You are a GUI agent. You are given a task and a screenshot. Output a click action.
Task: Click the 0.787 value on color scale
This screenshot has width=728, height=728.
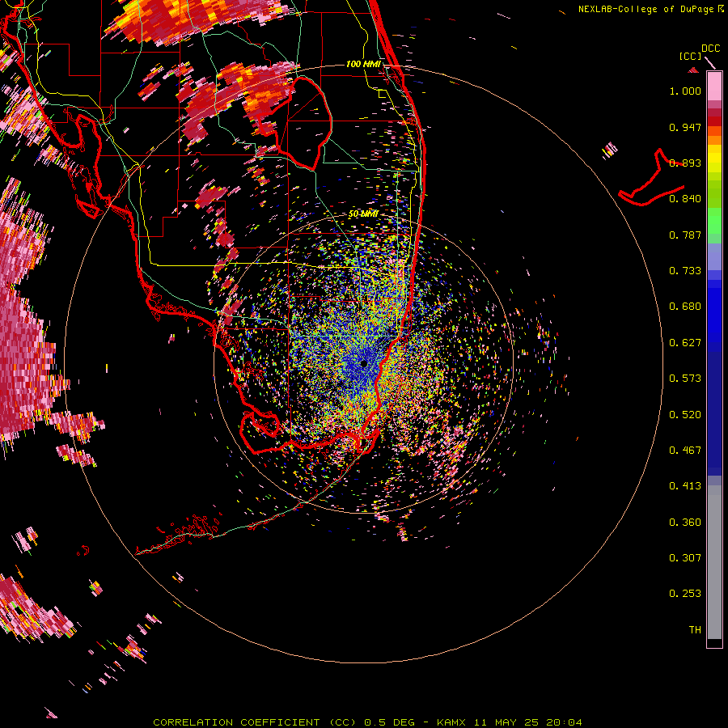click(x=685, y=235)
